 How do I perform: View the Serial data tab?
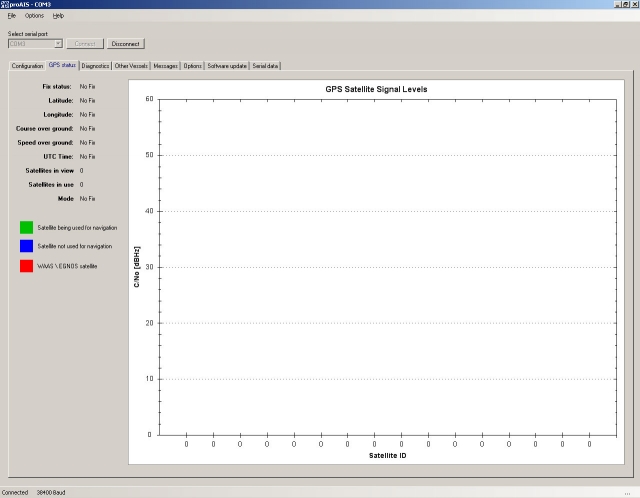(266, 66)
